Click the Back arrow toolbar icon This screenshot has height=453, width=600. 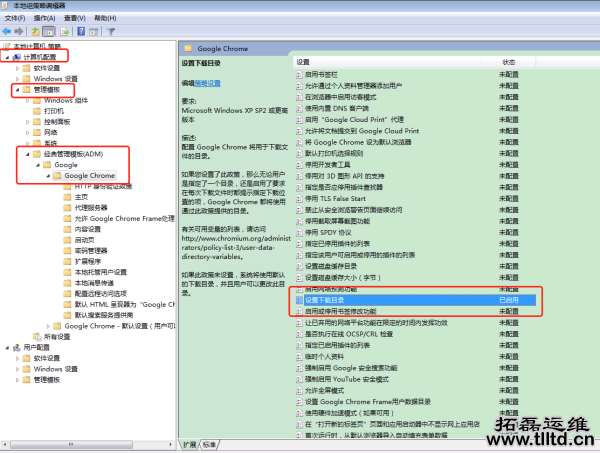coord(7,31)
